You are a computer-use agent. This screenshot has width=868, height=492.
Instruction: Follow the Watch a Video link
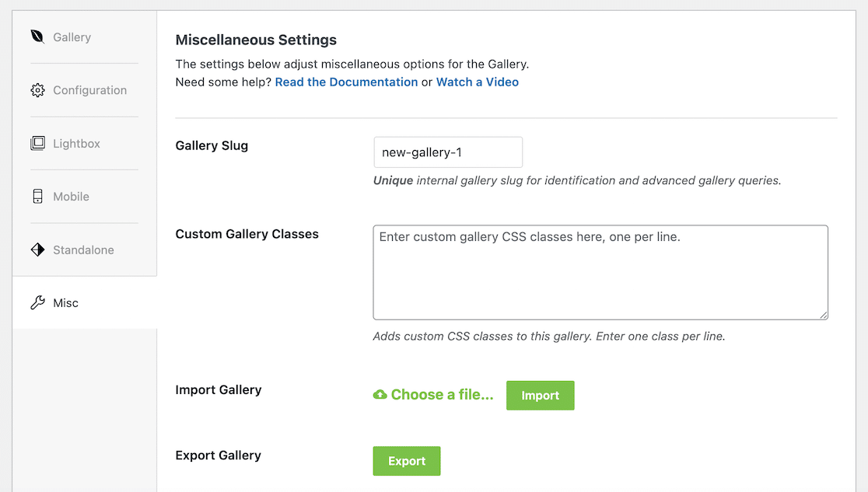[x=477, y=82]
